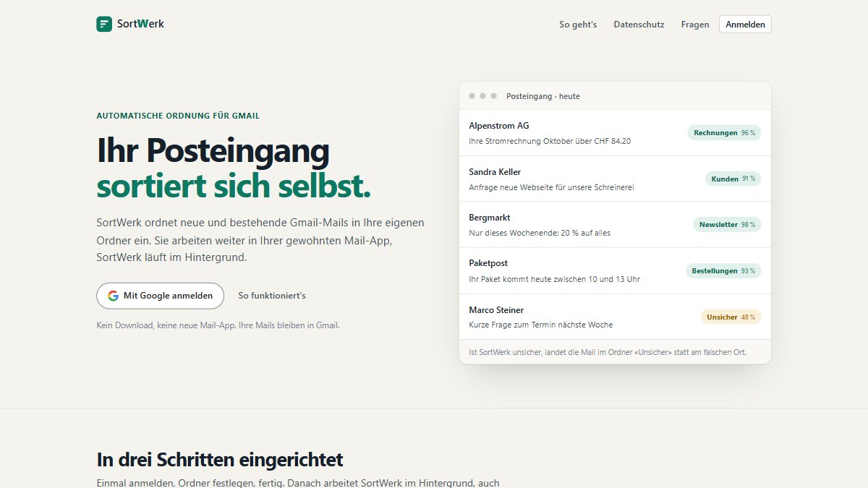Click the Ihr Posteingang headline
This screenshot has height=488, width=868.
[213, 151]
